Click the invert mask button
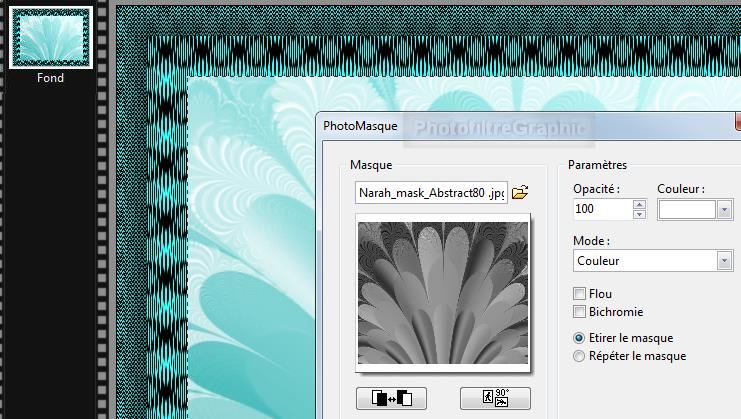 pos(391,398)
